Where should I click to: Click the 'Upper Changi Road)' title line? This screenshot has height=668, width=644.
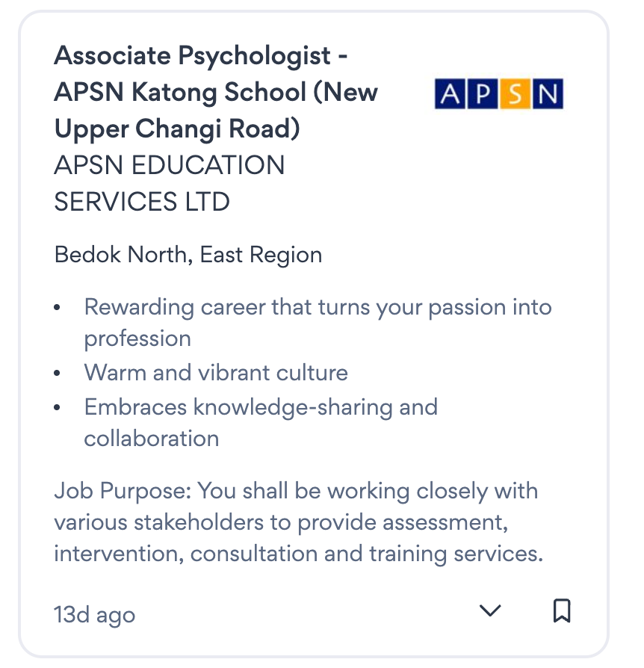click(x=177, y=129)
